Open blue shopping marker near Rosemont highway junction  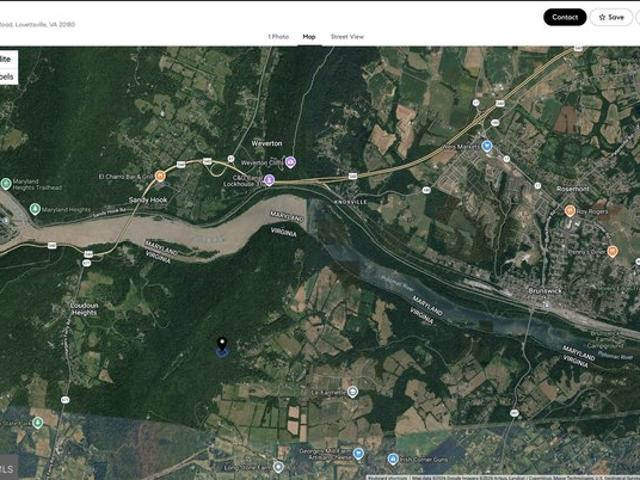(486, 146)
